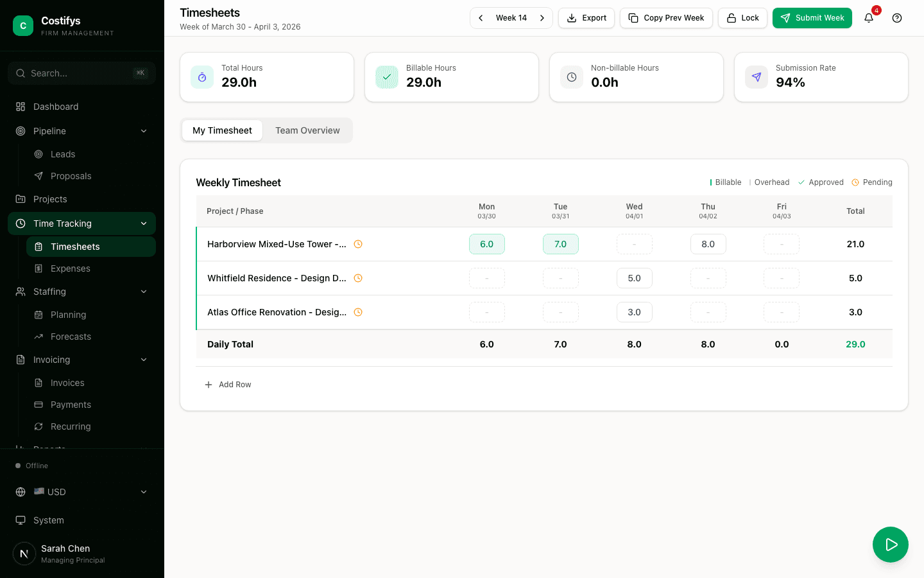Click the notification bell showing 4 alerts

tap(869, 18)
